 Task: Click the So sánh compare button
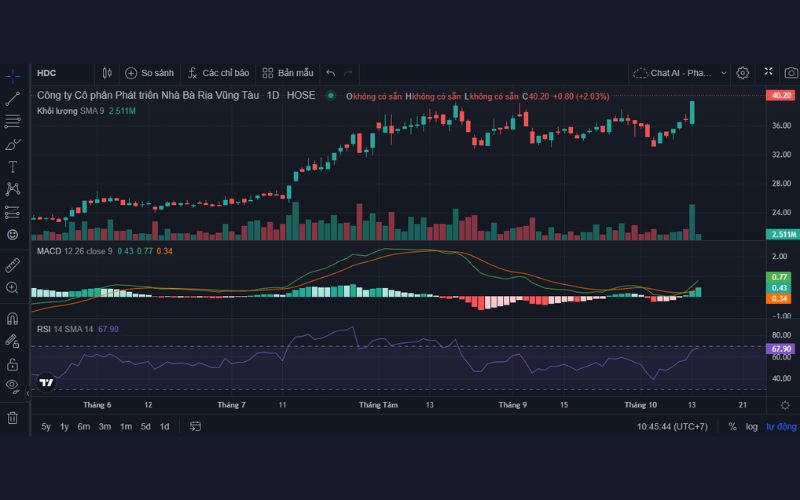(149, 73)
